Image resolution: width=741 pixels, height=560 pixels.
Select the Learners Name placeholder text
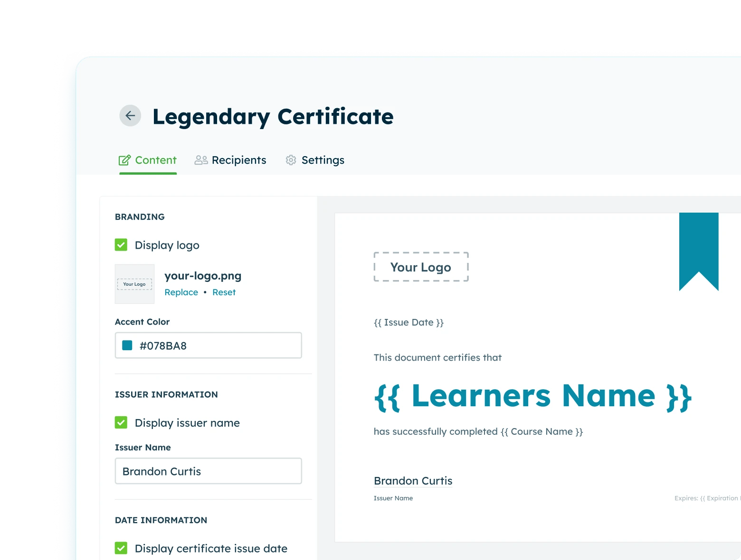click(532, 395)
